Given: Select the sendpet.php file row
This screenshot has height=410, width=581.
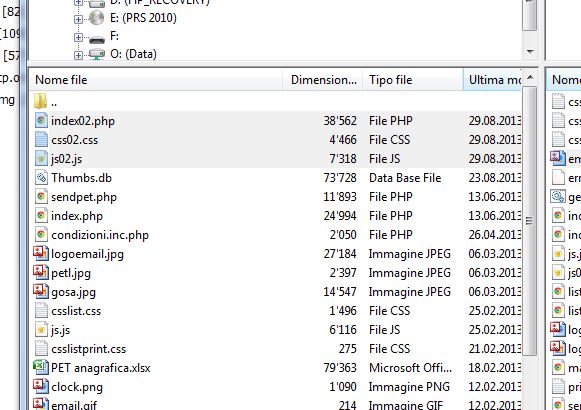Looking at the screenshot, I should point(276,197).
